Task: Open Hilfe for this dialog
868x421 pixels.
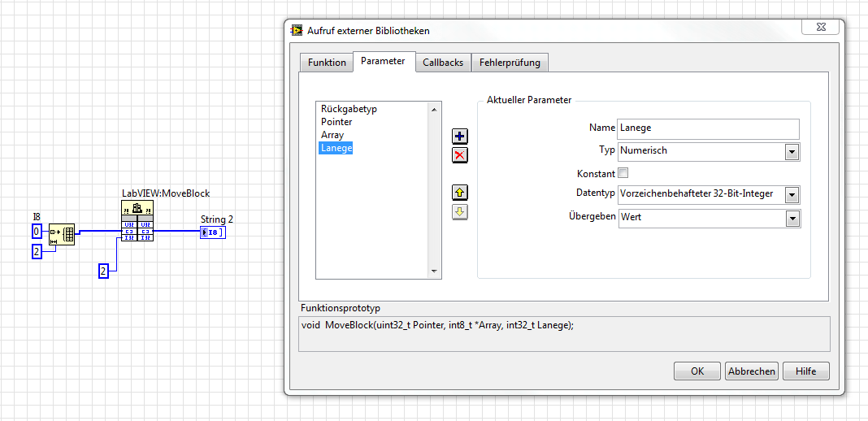Action: click(806, 371)
